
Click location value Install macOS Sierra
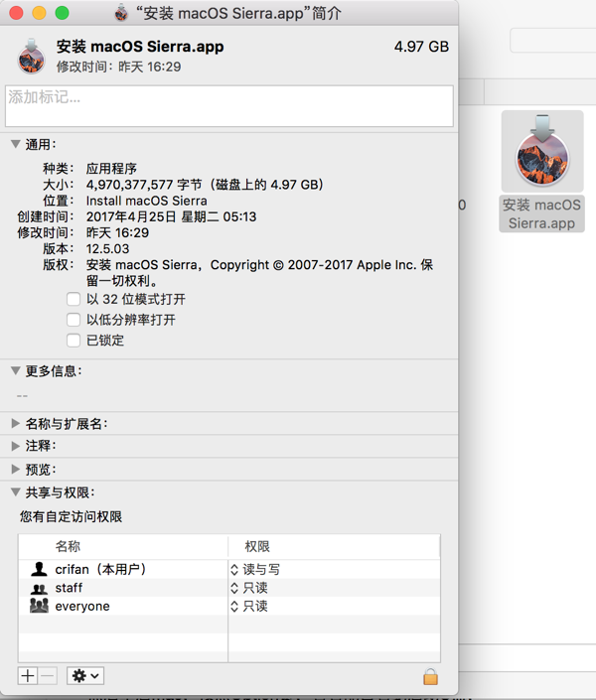click(x=147, y=201)
